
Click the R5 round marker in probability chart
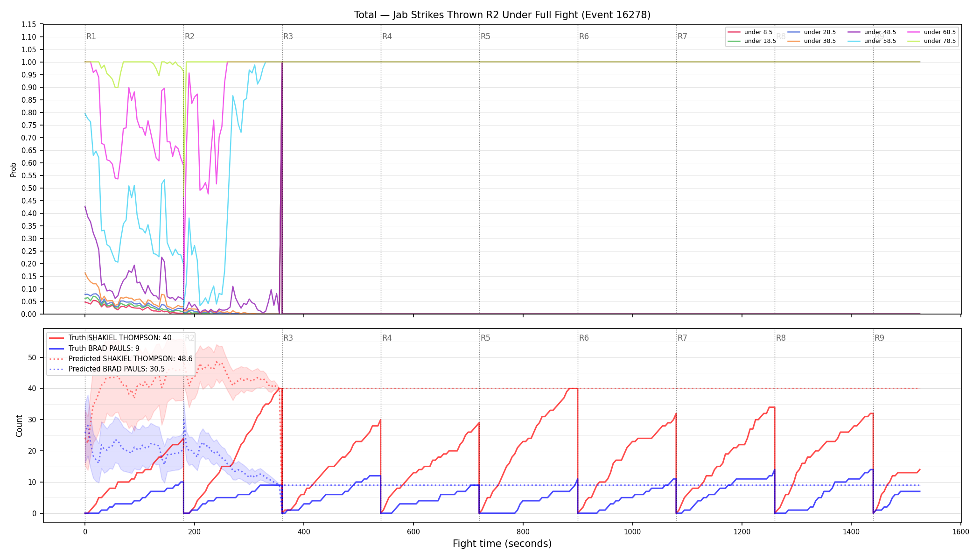pos(485,36)
